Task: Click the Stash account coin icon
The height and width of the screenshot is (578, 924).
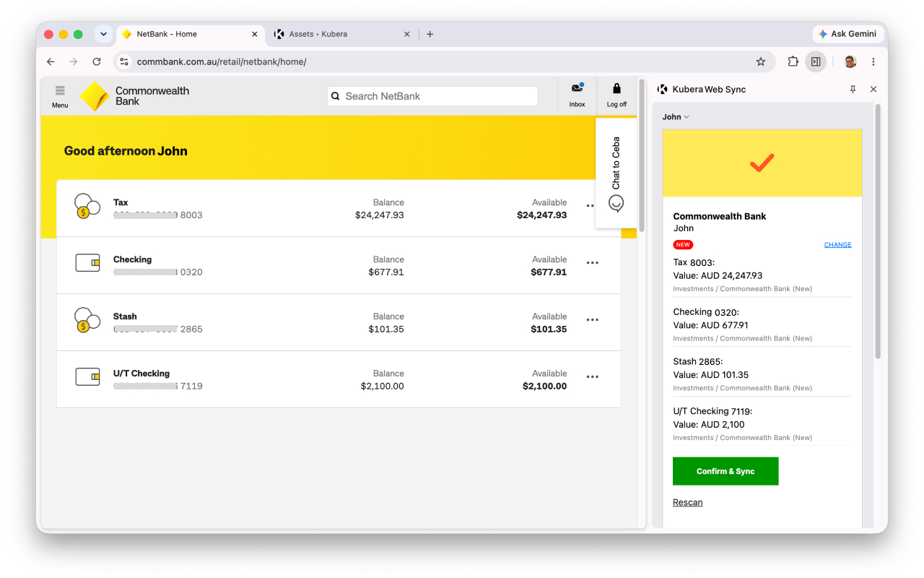Action: coord(87,320)
